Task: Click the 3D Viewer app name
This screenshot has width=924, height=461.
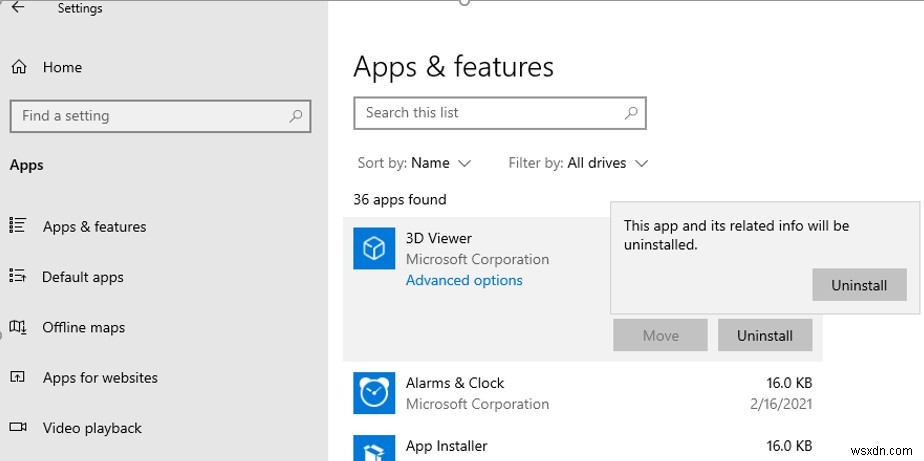Action: point(439,238)
